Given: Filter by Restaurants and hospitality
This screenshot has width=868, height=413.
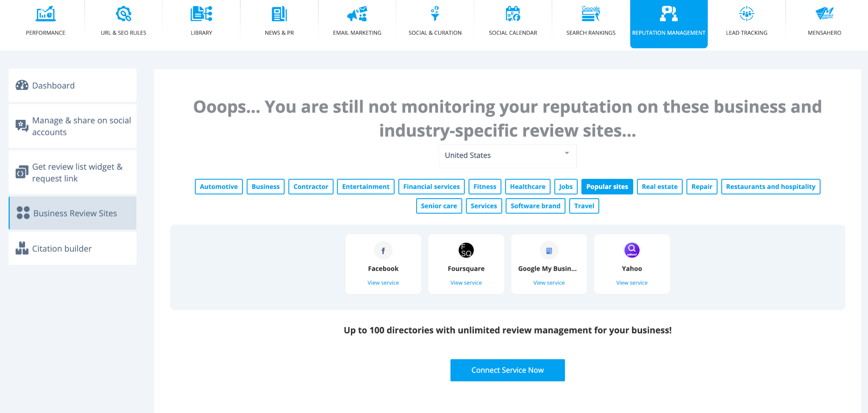Looking at the screenshot, I should (x=771, y=187).
